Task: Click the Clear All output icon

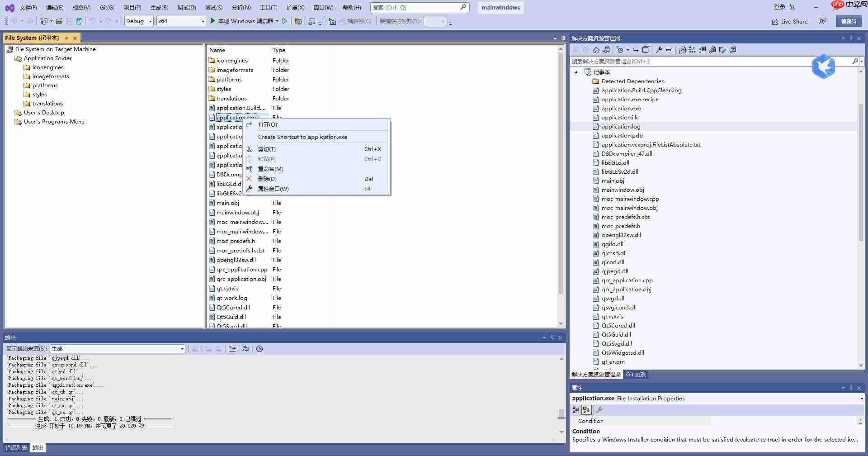Action: (232, 349)
